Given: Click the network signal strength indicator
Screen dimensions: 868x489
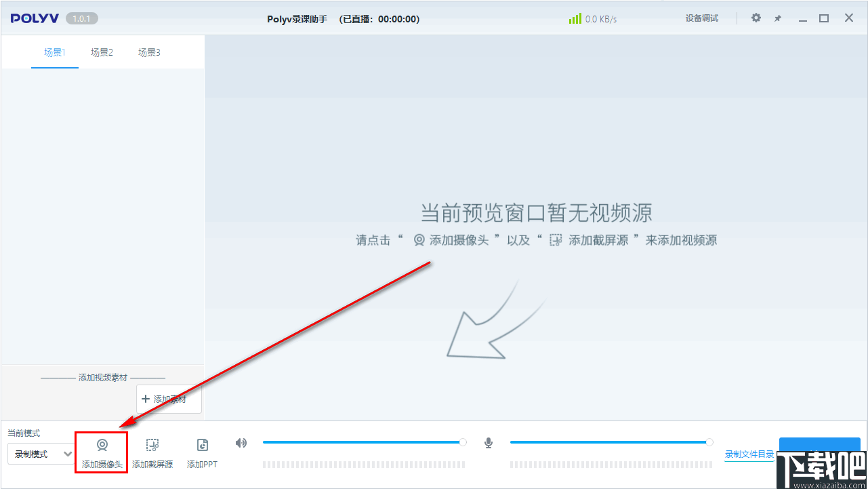Looking at the screenshot, I should (574, 18).
